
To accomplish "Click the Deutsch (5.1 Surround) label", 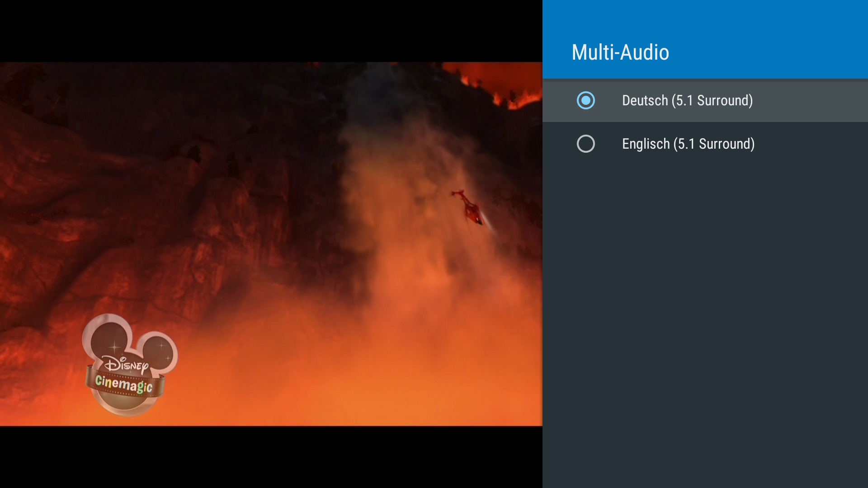I will coord(687,100).
